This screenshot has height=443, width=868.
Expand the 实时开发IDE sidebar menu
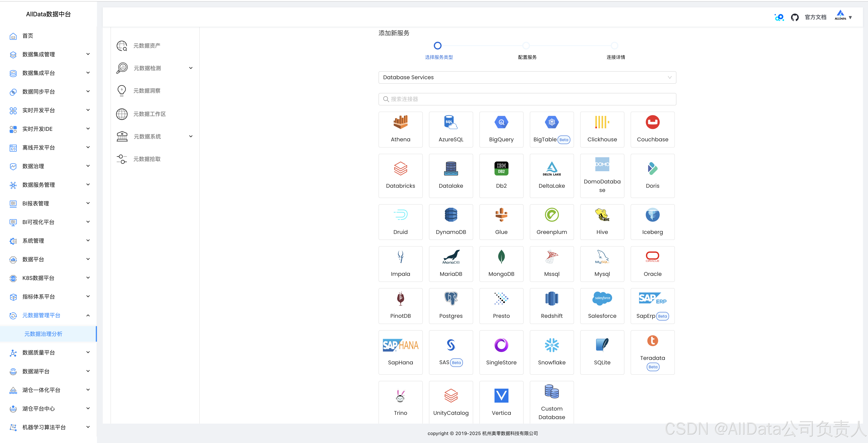48,129
